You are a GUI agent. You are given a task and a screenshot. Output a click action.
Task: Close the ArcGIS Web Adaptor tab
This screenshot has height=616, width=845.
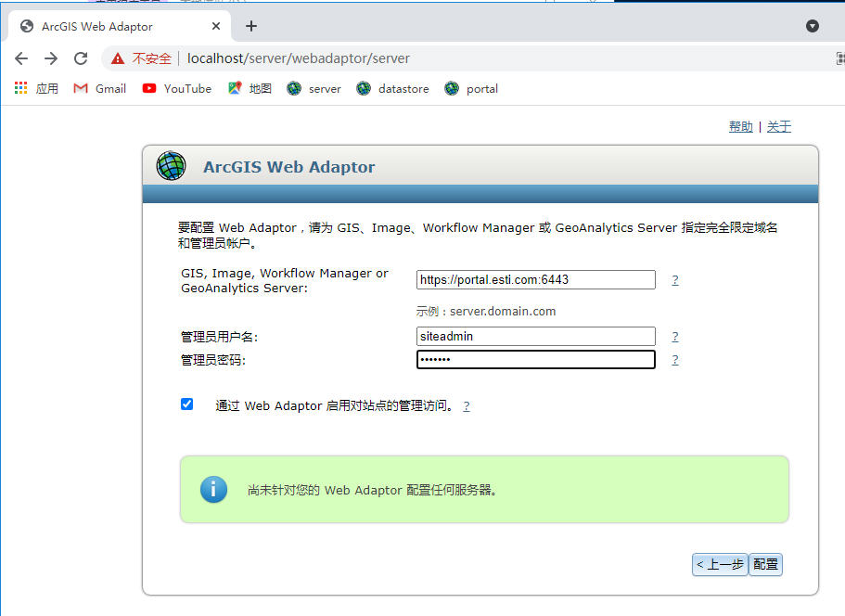(216, 26)
